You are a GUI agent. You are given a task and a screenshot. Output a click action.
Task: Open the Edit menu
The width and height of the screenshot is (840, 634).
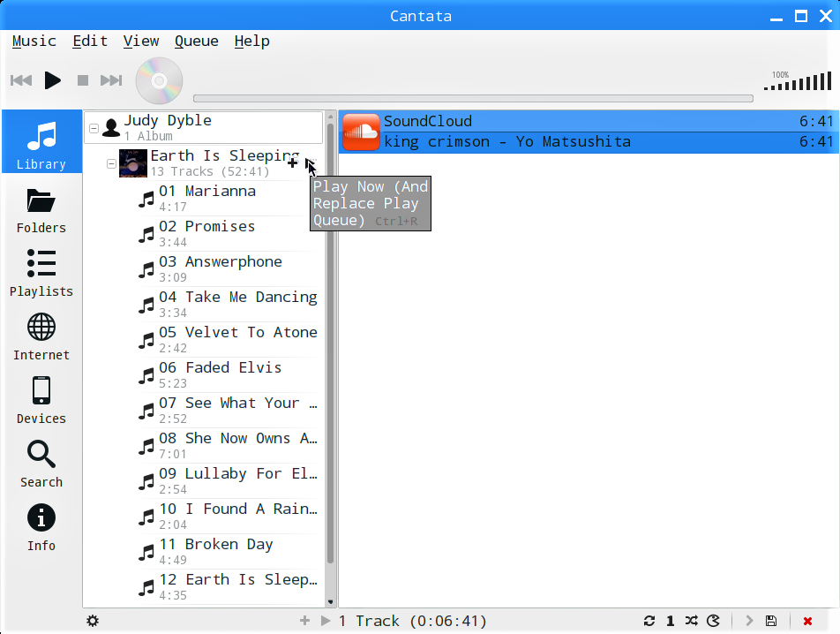point(90,42)
